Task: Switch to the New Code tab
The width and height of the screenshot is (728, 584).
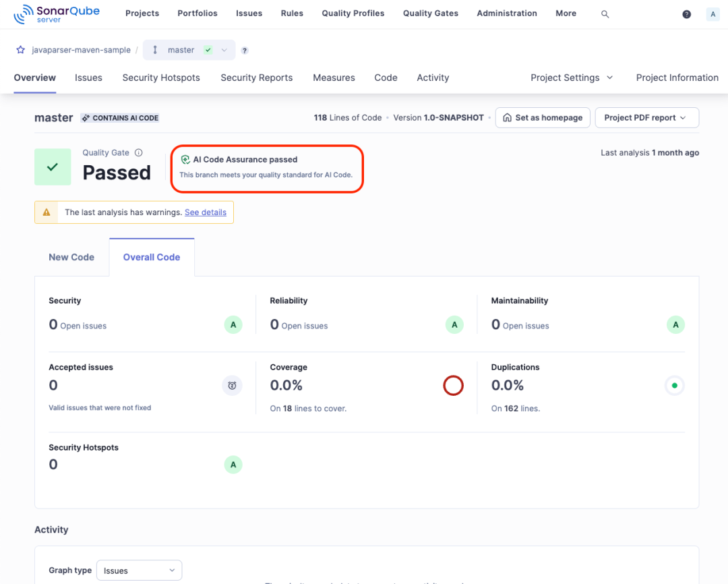Action: click(71, 257)
